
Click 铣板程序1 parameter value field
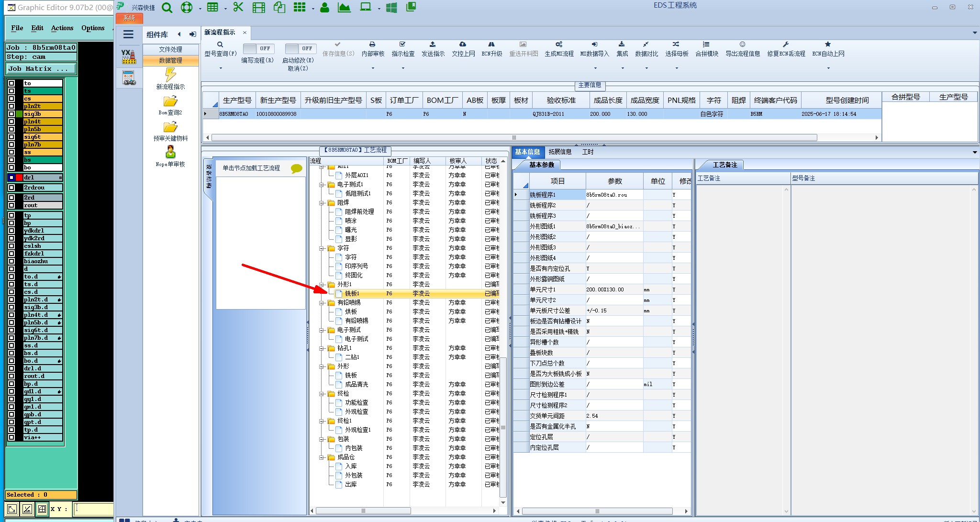click(613, 195)
